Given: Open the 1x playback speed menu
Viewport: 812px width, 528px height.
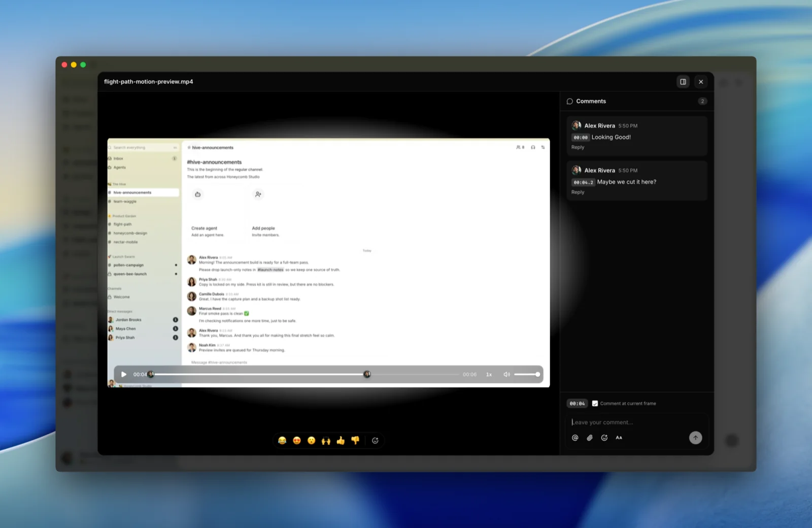Looking at the screenshot, I should pos(489,374).
